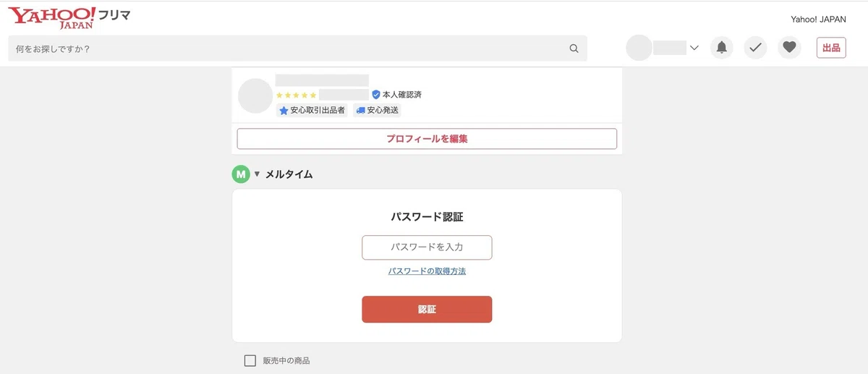Click プロフィールを編集 button
868x374 pixels.
[427, 139]
